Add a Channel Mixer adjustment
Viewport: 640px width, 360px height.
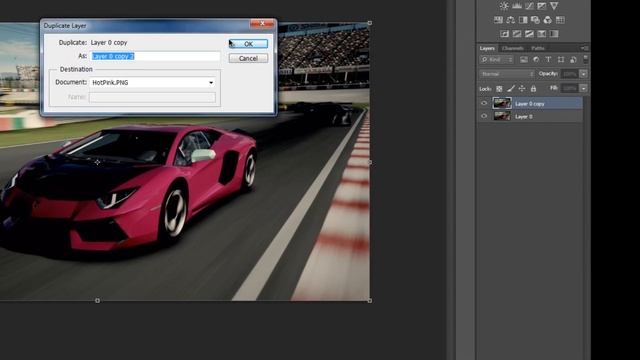[x=547, y=20]
